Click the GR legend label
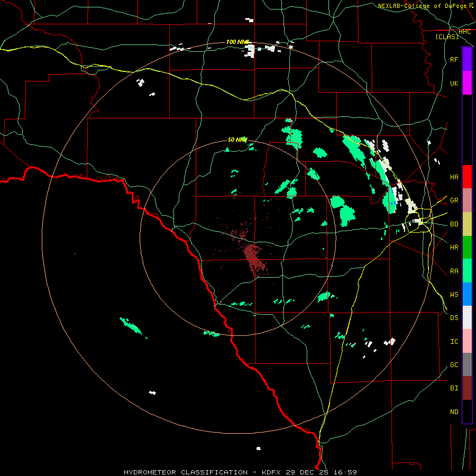Image resolution: width=476 pixels, height=476 pixels. tap(454, 200)
